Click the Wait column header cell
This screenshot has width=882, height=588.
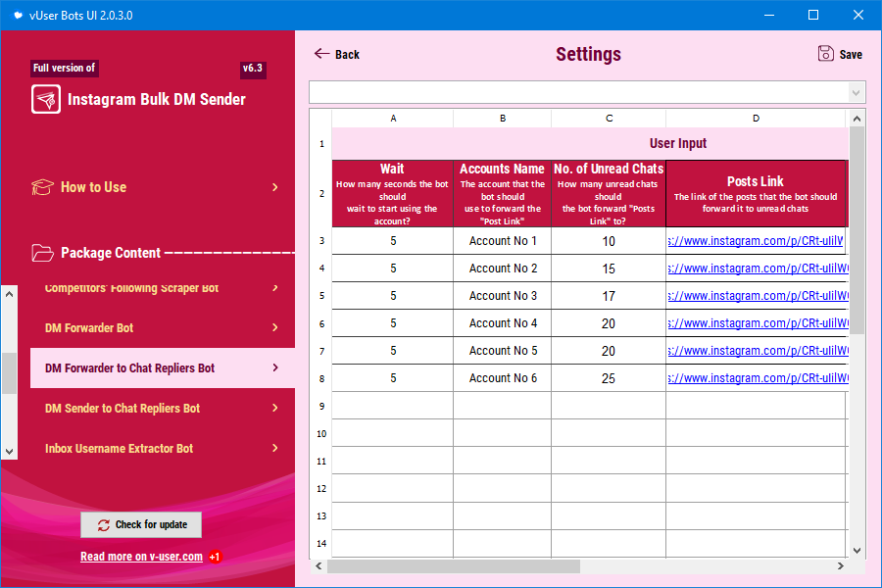click(x=393, y=194)
